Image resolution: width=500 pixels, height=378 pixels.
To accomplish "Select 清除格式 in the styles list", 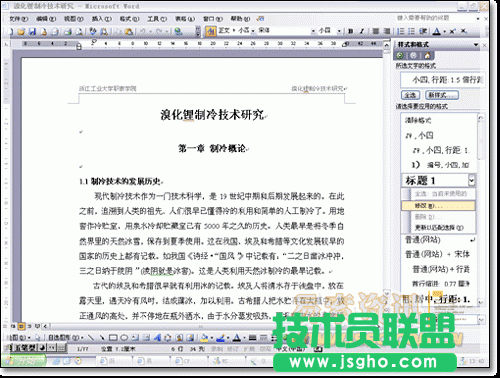I will pyautogui.click(x=418, y=120).
